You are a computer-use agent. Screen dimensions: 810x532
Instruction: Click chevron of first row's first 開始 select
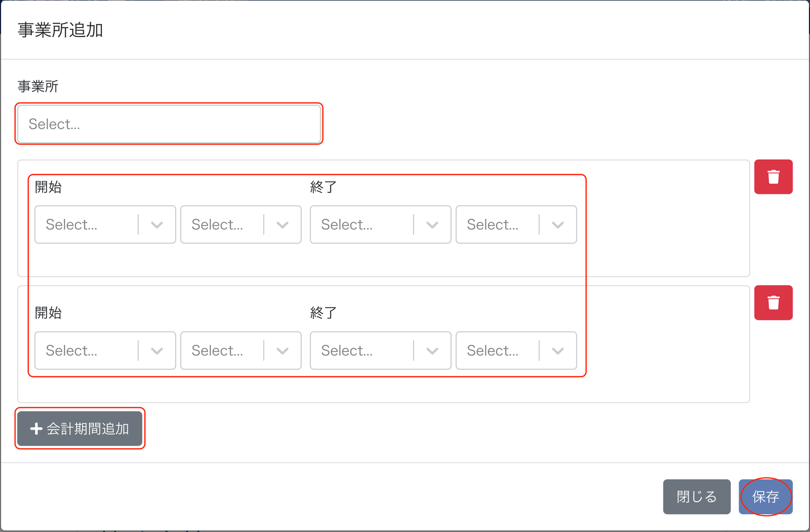pos(157,225)
